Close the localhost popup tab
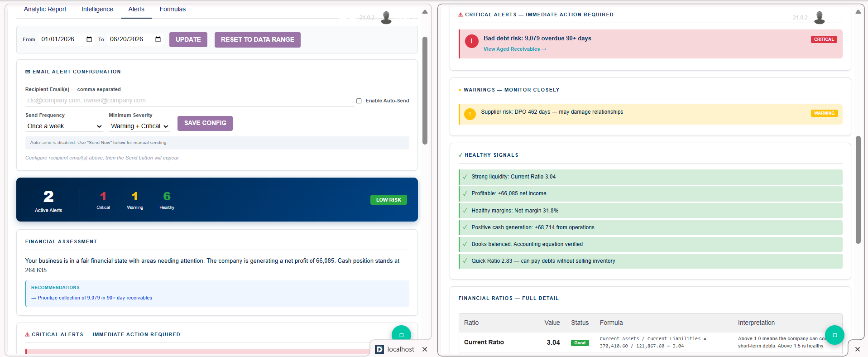Screen dimensions: 868x357 pyautogui.click(x=425, y=349)
